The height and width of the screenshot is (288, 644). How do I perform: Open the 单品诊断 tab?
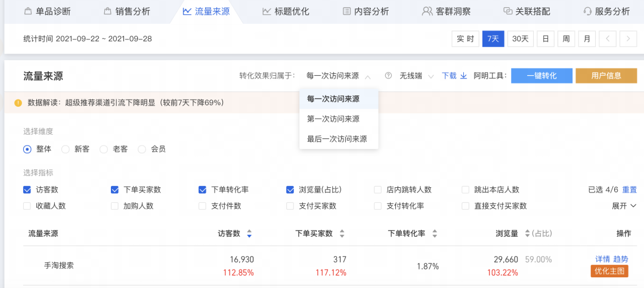[48, 11]
